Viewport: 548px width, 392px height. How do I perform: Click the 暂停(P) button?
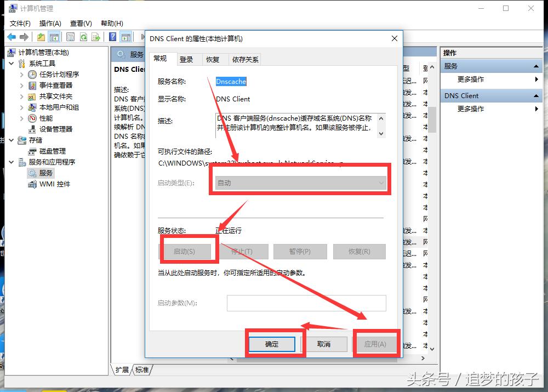click(300, 252)
